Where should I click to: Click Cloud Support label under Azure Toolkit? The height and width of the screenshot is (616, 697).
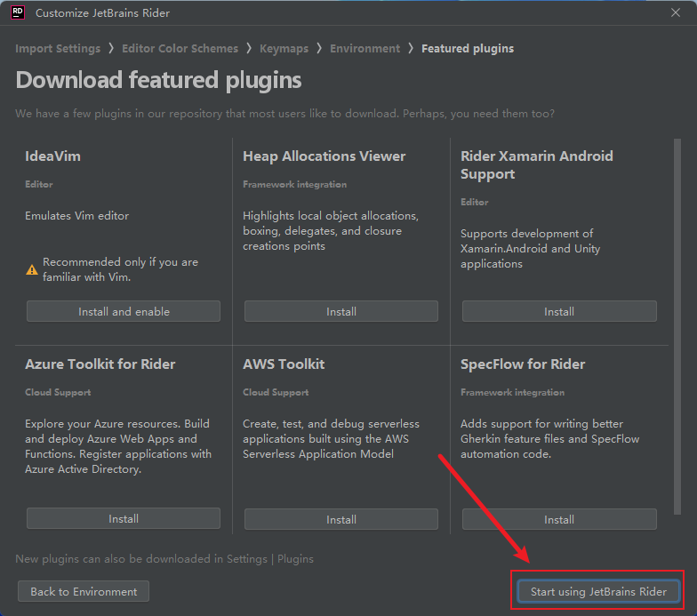(58, 392)
